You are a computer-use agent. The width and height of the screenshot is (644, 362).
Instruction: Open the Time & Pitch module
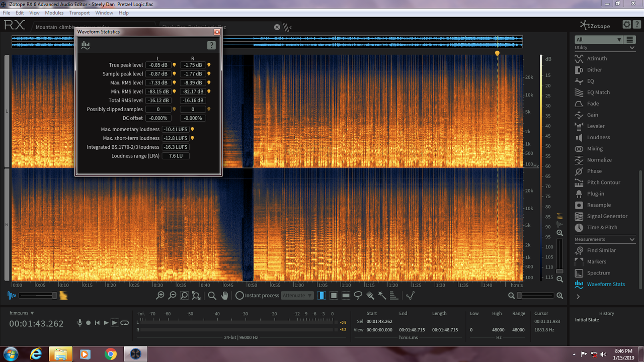point(602,228)
